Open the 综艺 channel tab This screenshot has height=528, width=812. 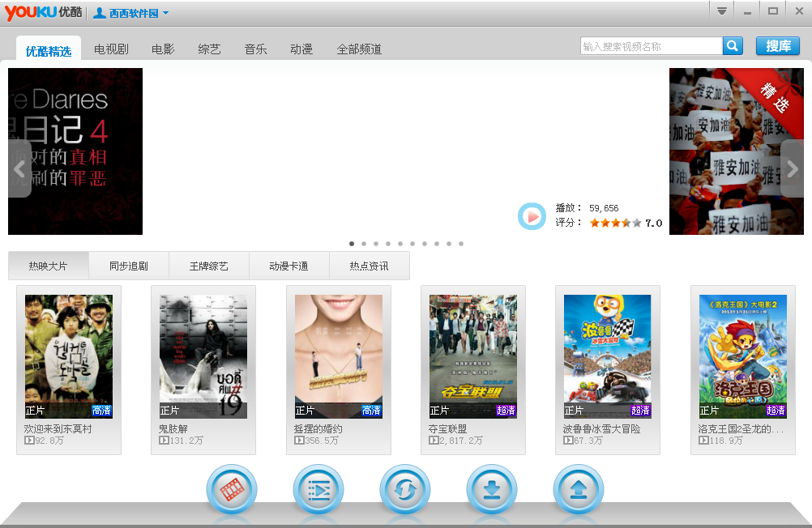point(209,49)
